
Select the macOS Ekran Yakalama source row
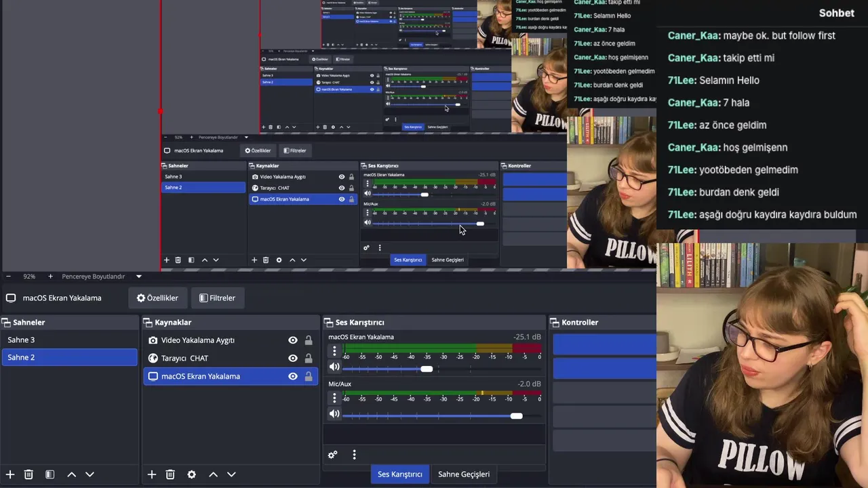point(231,376)
